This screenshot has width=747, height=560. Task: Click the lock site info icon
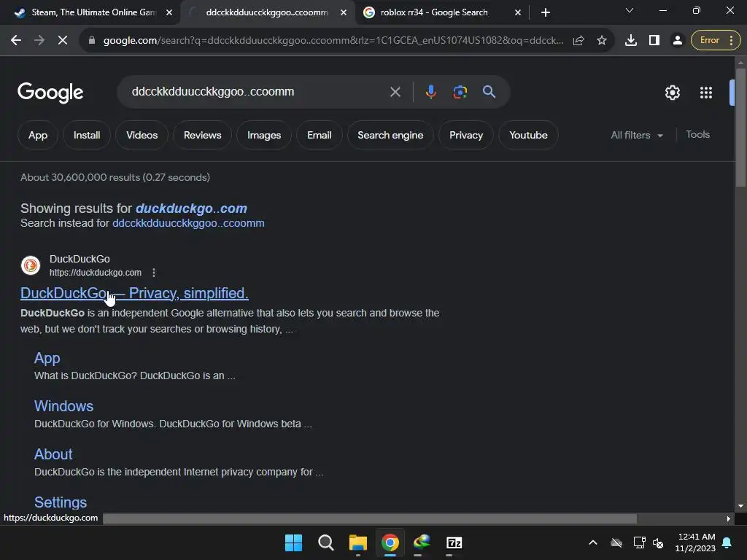(92, 41)
